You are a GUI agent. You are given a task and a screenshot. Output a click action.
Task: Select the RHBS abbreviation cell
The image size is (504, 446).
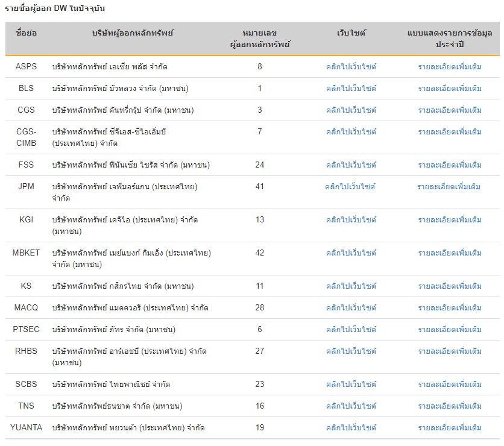(x=26, y=351)
